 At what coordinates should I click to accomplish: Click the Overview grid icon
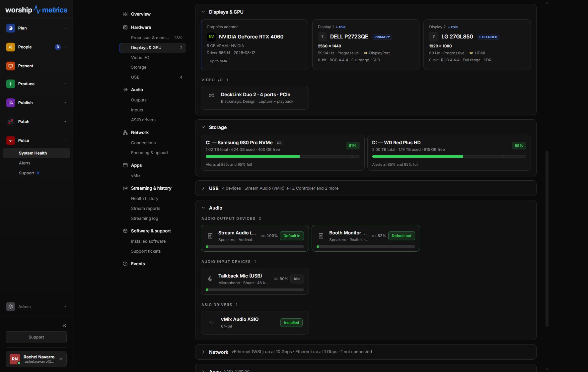pyautogui.click(x=125, y=14)
